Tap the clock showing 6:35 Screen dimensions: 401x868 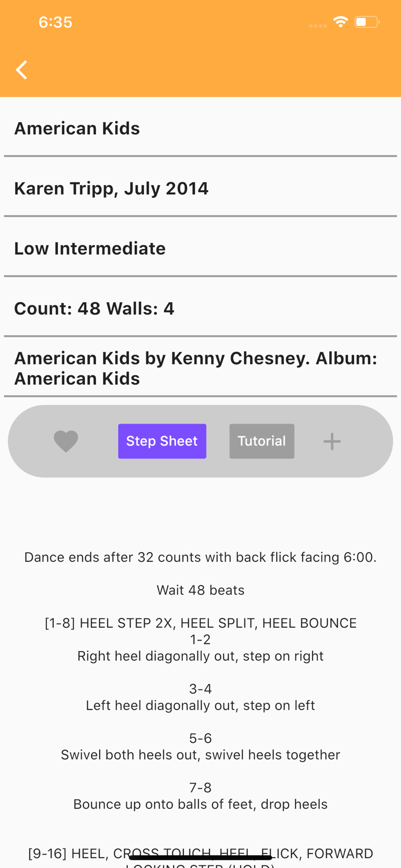[x=56, y=22]
